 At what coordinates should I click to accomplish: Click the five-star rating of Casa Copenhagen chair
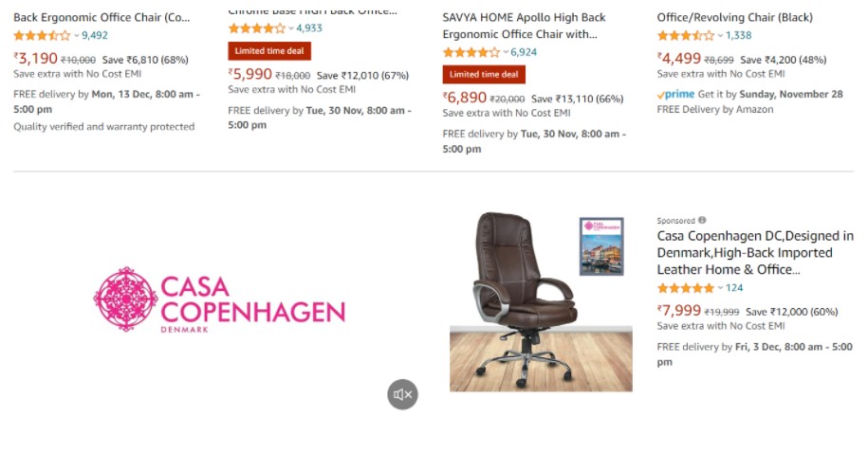tap(685, 287)
